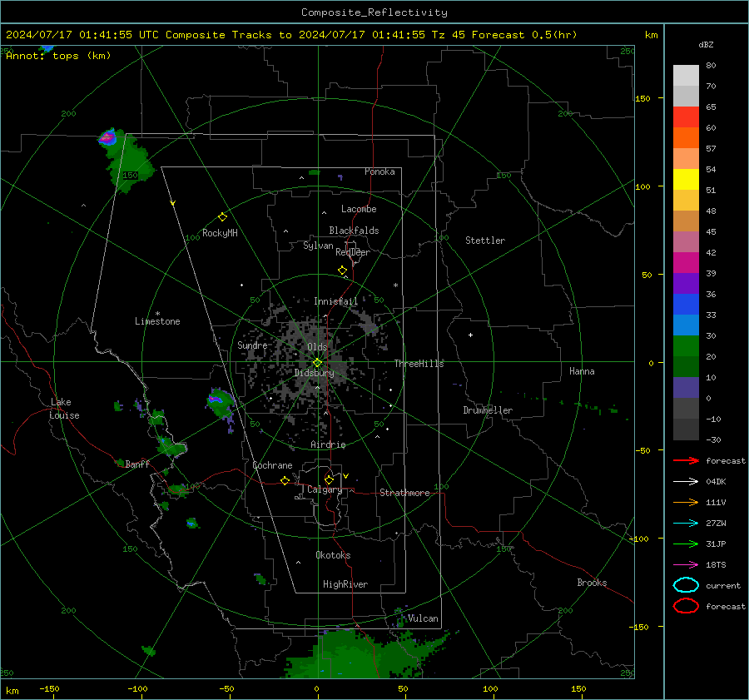The height and width of the screenshot is (700, 749).
Task: Click the Okotoks city label
Action: point(333,555)
